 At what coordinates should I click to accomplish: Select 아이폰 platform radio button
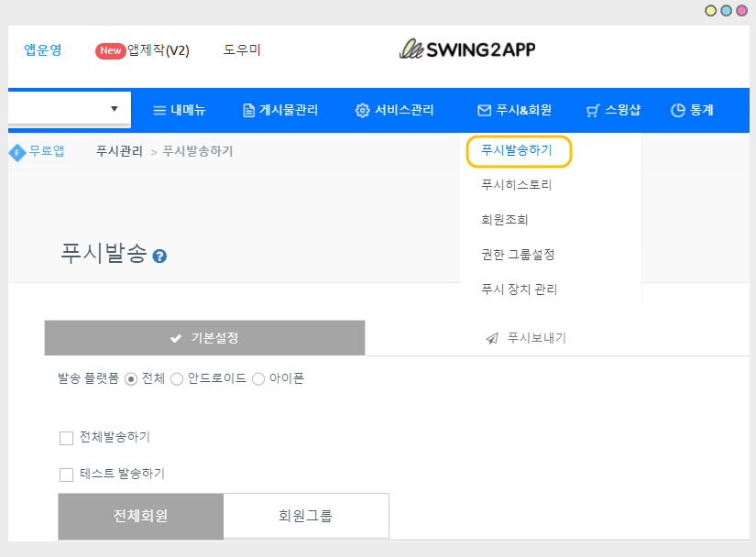(x=258, y=379)
